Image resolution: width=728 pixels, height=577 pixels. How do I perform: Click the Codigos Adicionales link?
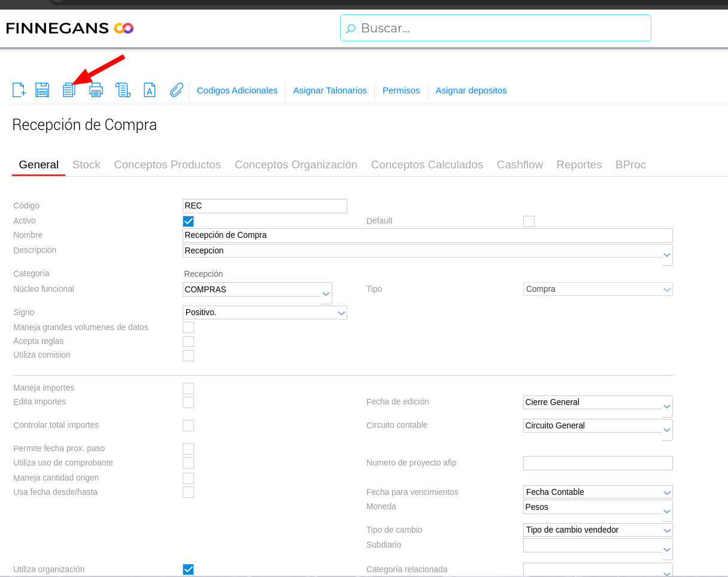tap(237, 90)
